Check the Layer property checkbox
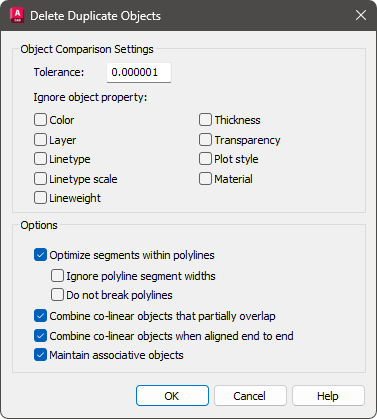The height and width of the screenshot is (419, 377). pos(40,140)
